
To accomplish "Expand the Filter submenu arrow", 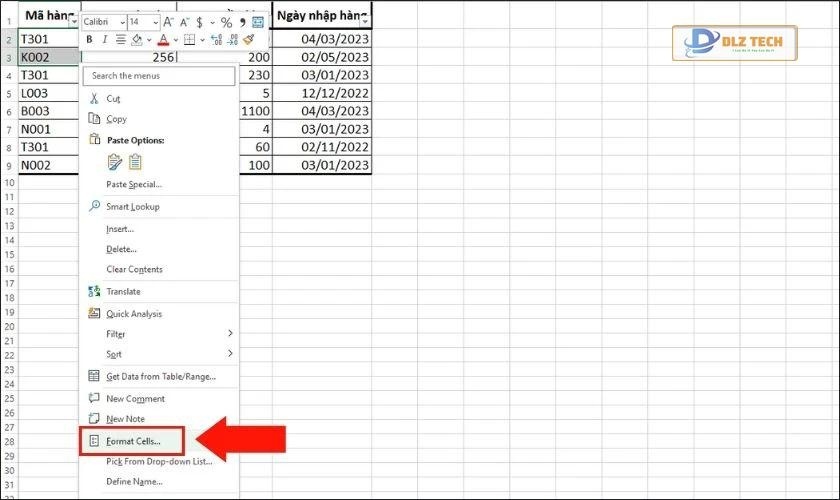I will coord(230,333).
